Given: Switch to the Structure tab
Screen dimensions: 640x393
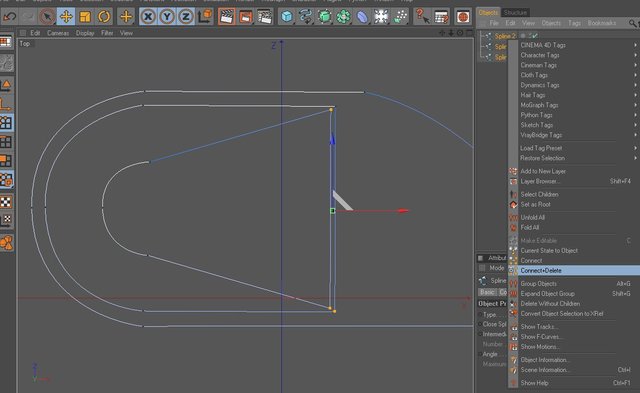Looking at the screenshot, I should [x=515, y=12].
